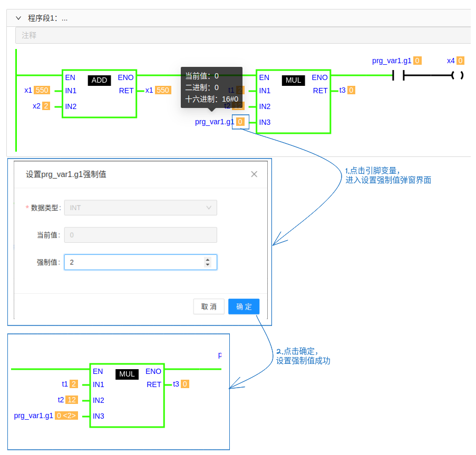Click the forced value 0 <2> of prg_var1.g1

(x=66, y=416)
